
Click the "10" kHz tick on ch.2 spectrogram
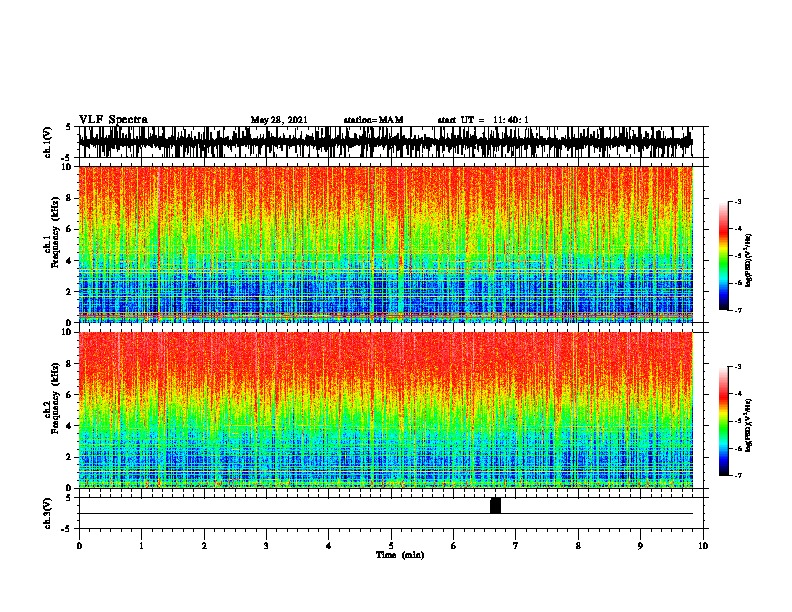pyautogui.click(x=68, y=332)
